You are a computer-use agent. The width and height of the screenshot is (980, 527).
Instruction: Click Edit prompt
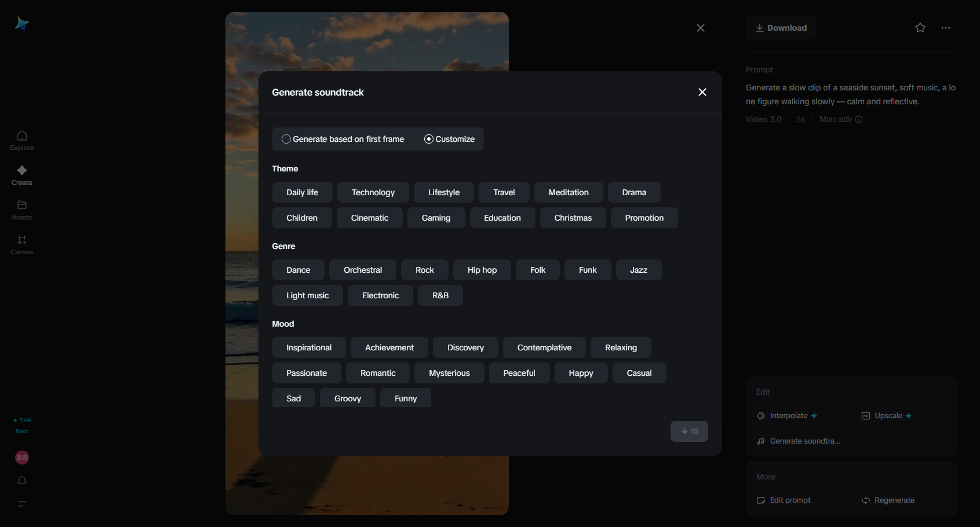[789, 500]
